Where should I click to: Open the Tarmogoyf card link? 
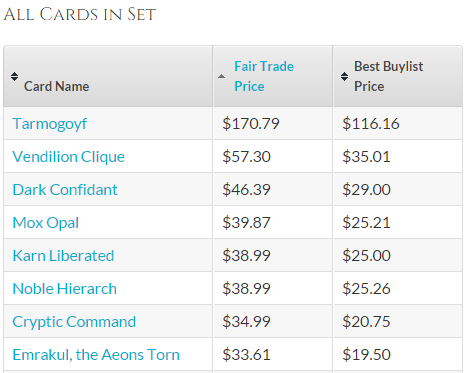50,124
